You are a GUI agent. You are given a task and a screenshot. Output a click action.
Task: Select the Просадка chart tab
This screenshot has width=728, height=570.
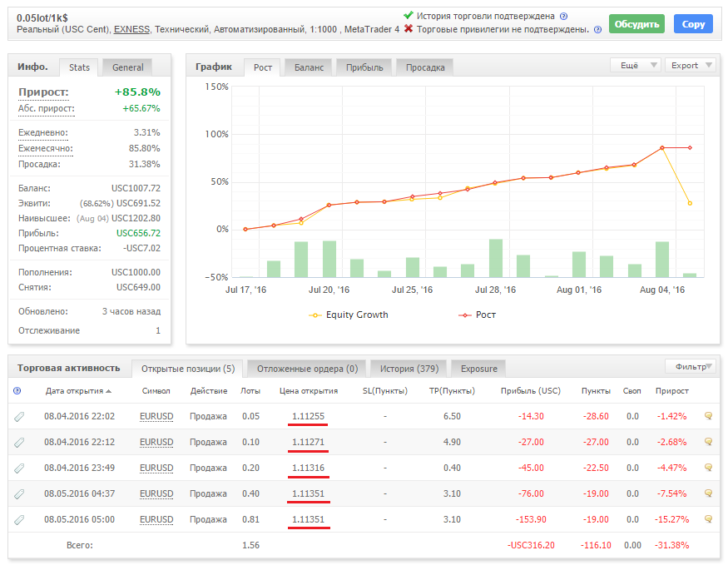click(x=425, y=67)
